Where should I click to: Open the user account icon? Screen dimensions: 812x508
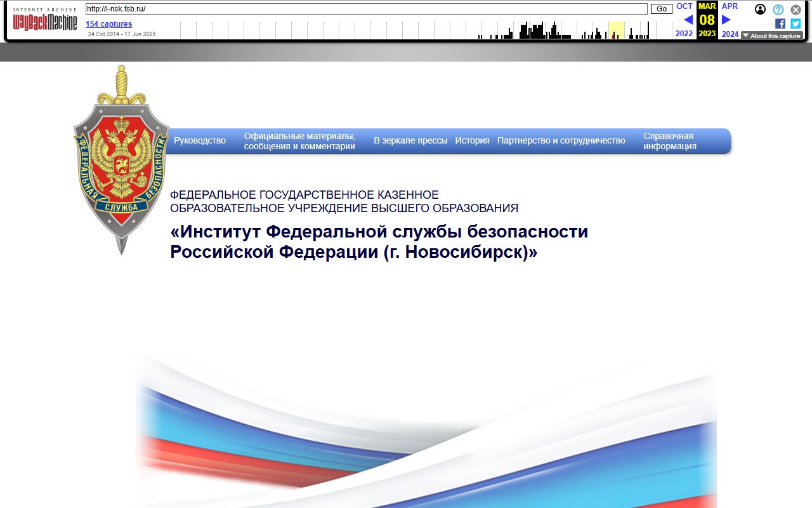[x=760, y=10]
